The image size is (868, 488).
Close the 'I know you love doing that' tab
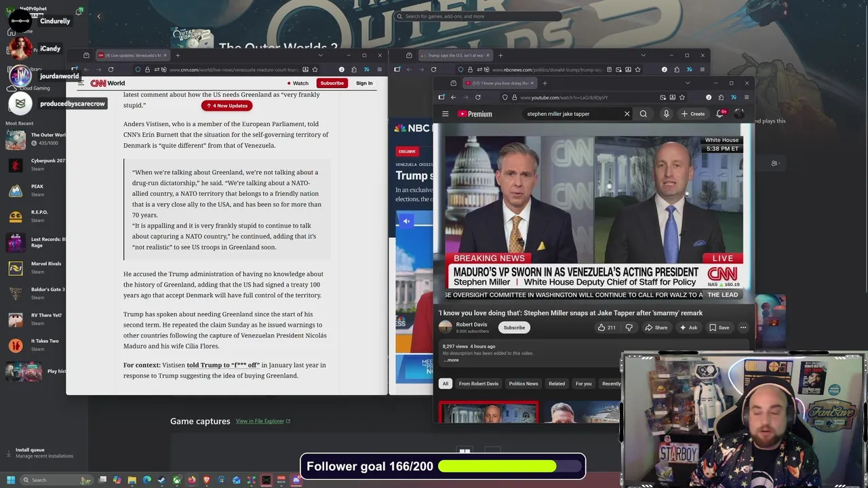coord(532,83)
